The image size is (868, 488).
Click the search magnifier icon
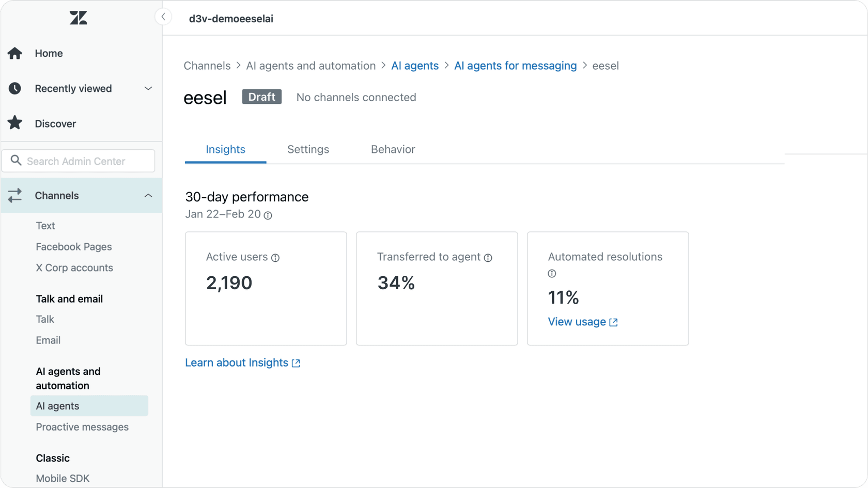[16, 161]
